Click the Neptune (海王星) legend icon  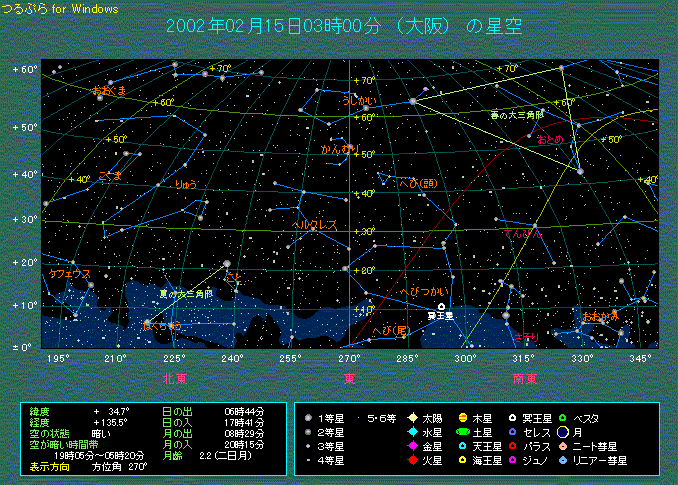tap(463, 461)
